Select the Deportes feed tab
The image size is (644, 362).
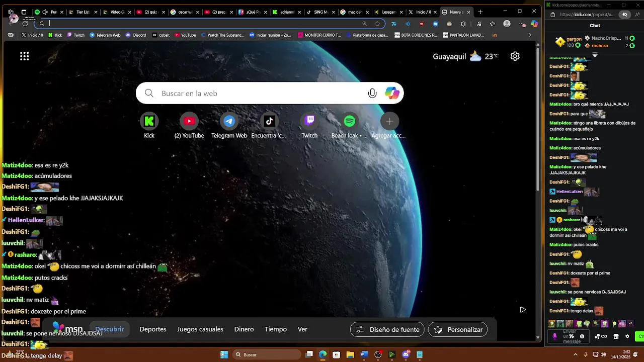(x=153, y=329)
